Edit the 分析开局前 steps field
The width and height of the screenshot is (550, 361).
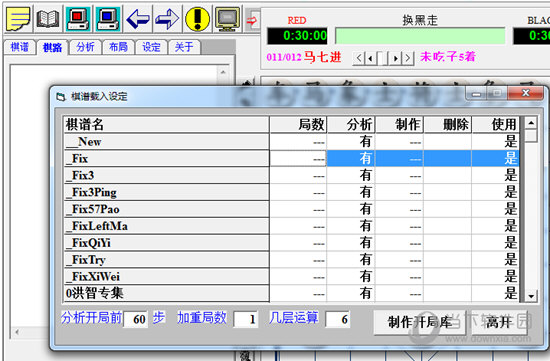(x=136, y=319)
